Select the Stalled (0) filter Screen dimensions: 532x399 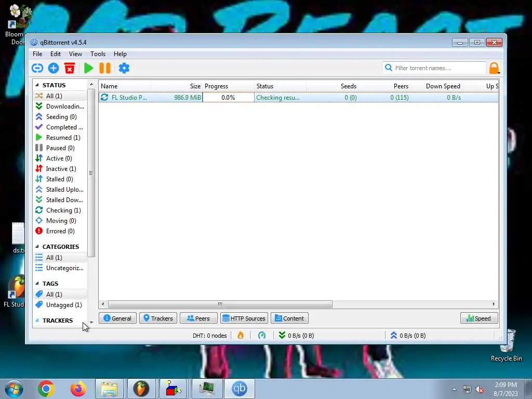point(60,179)
